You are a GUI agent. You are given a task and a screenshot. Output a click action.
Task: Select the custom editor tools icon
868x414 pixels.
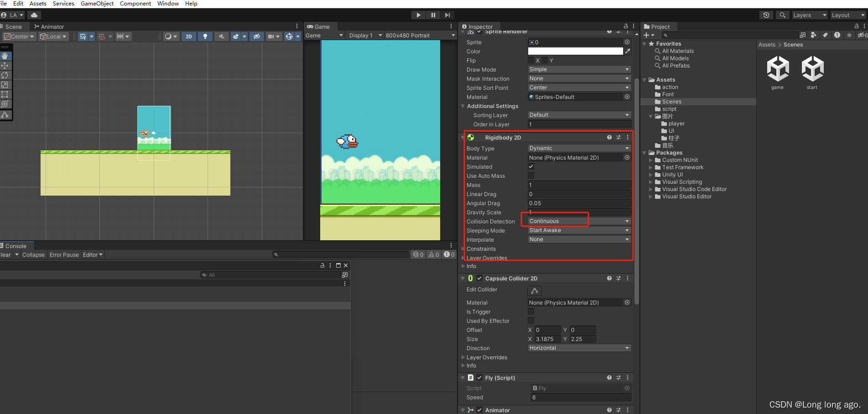[x=5, y=115]
